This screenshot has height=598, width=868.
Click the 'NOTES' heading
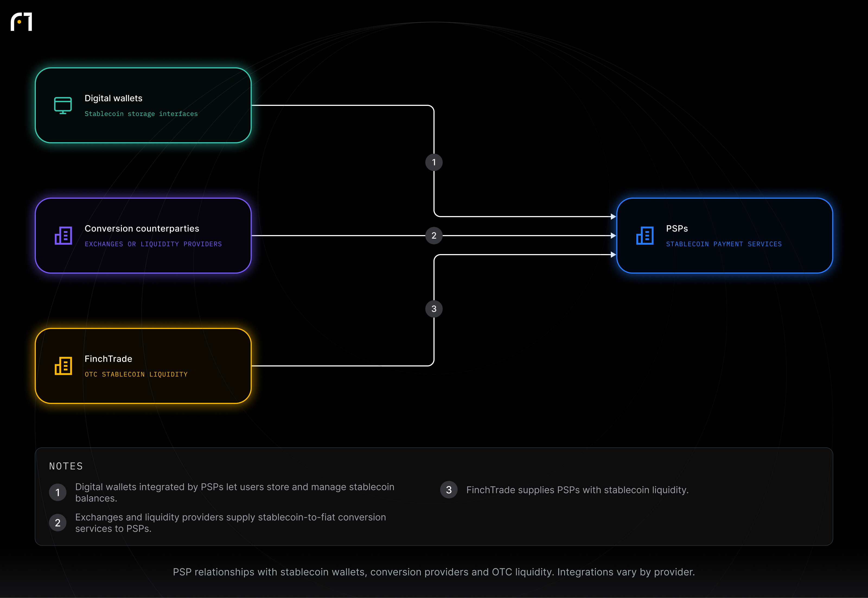tap(66, 466)
